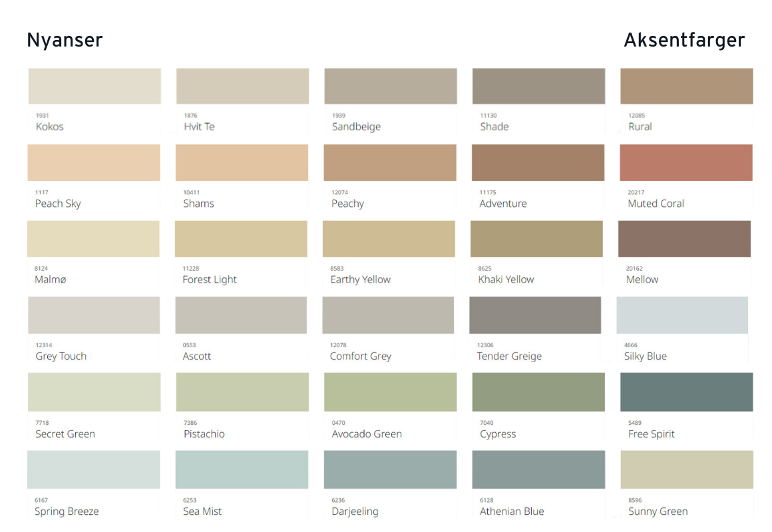Click the Rural accent color swatch
Image resolution: width=772 pixels, height=532 pixels.
pyautogui.click(x=686, y=86)
